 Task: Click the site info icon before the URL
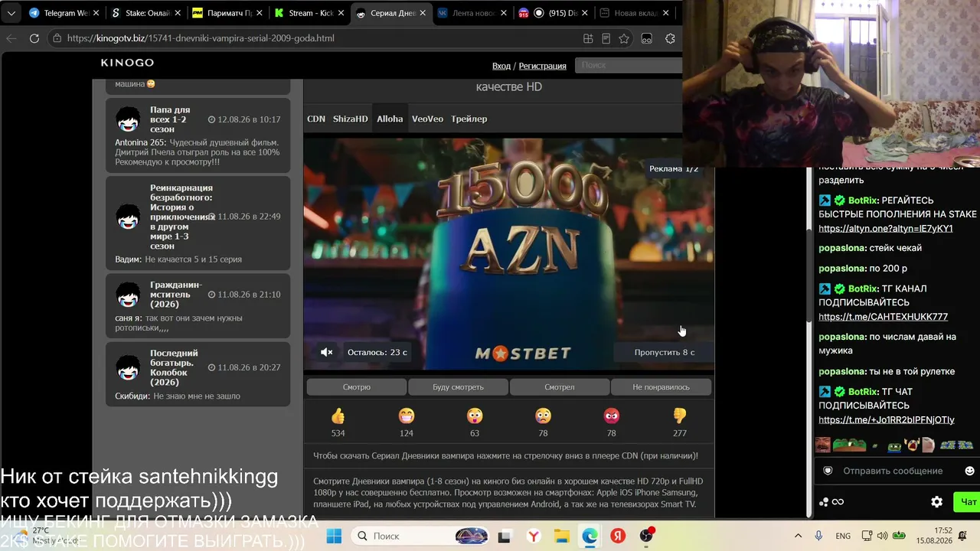[x=57, y=38]
